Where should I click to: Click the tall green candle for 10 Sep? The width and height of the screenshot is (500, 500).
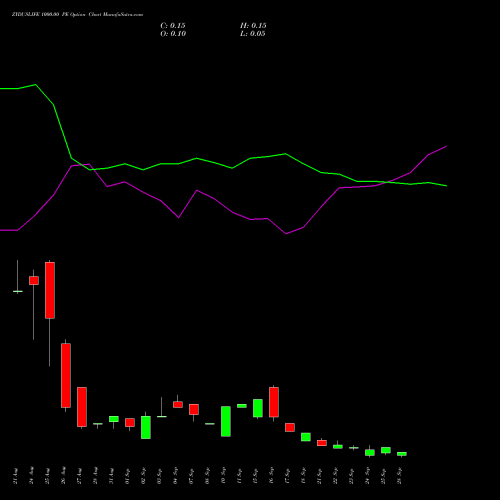click(x=226, y=421)
